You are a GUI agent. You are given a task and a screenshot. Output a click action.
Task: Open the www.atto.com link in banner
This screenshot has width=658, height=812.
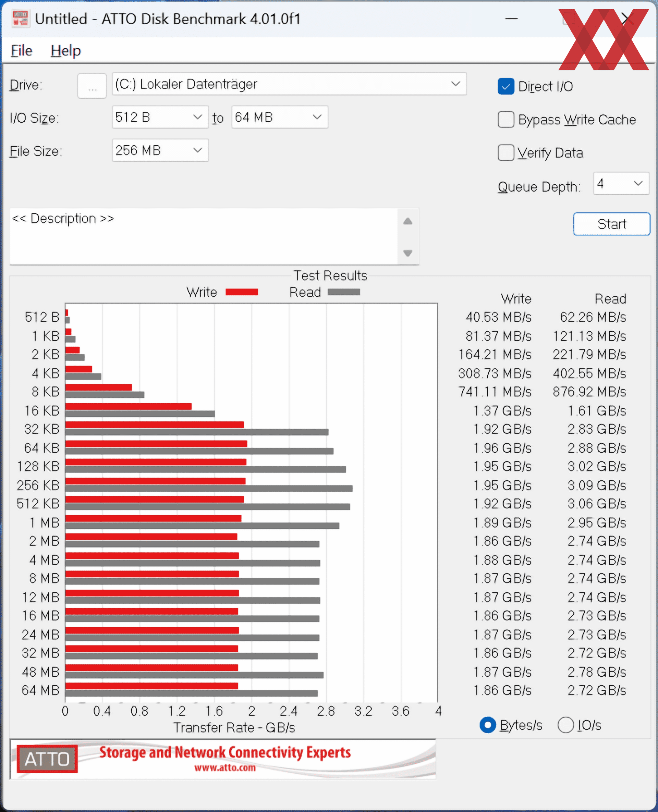click(x=225, y=768)
